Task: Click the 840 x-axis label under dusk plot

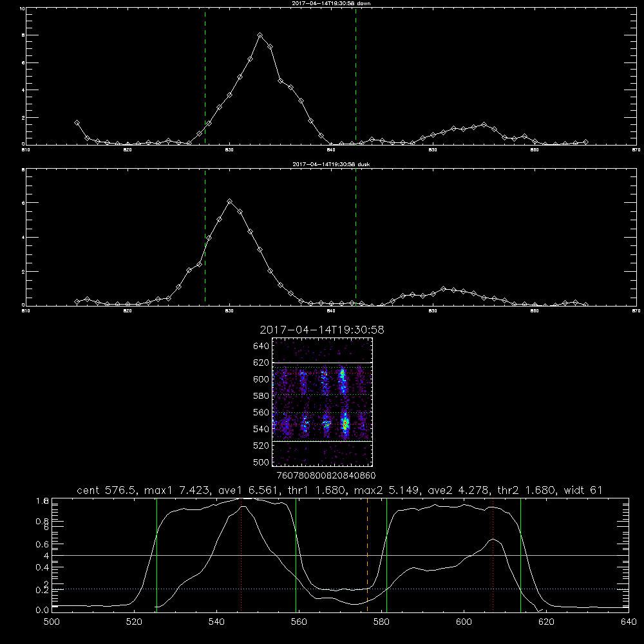Action: [331, 311]
